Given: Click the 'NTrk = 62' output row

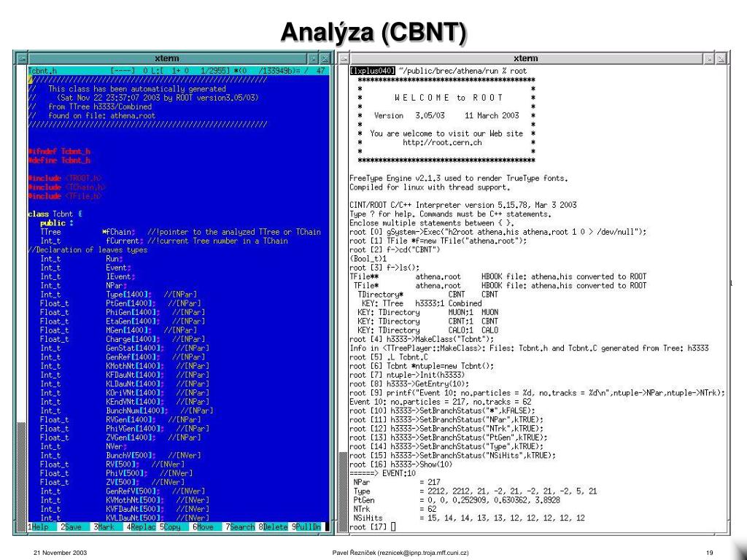Looking at the screenshot, I should point(395,509).
